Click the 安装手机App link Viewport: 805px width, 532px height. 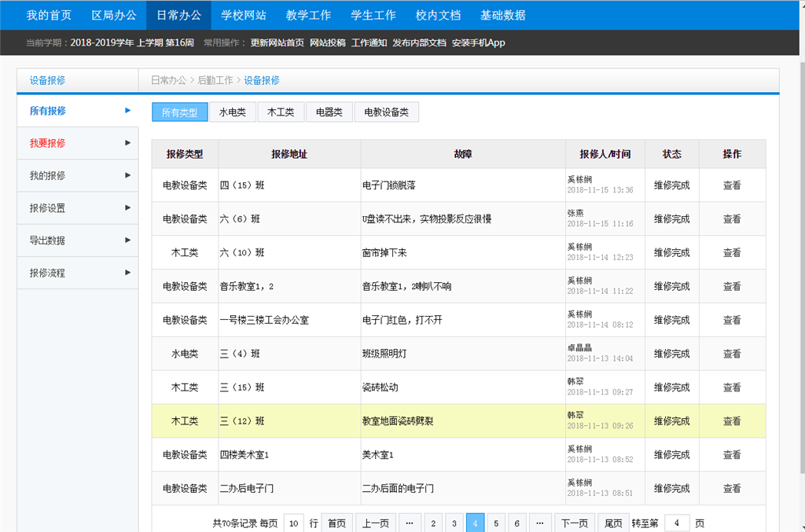click(479, 42)
